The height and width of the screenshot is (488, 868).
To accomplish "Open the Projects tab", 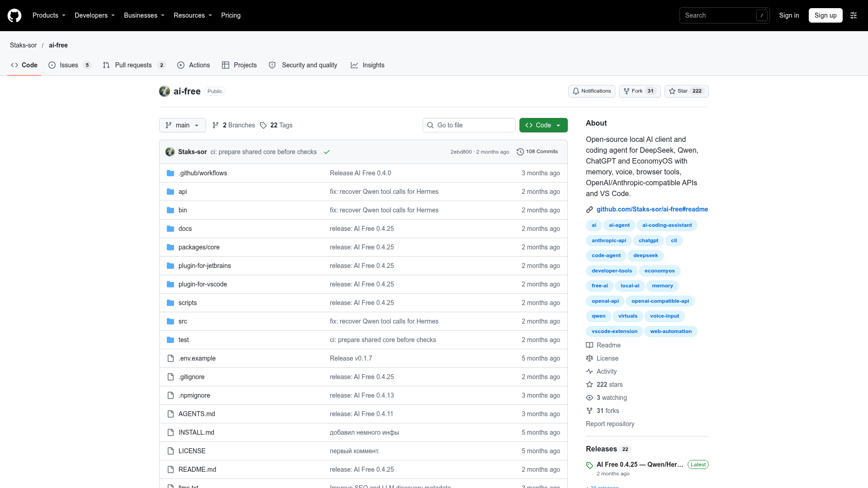I will (239, 65).
